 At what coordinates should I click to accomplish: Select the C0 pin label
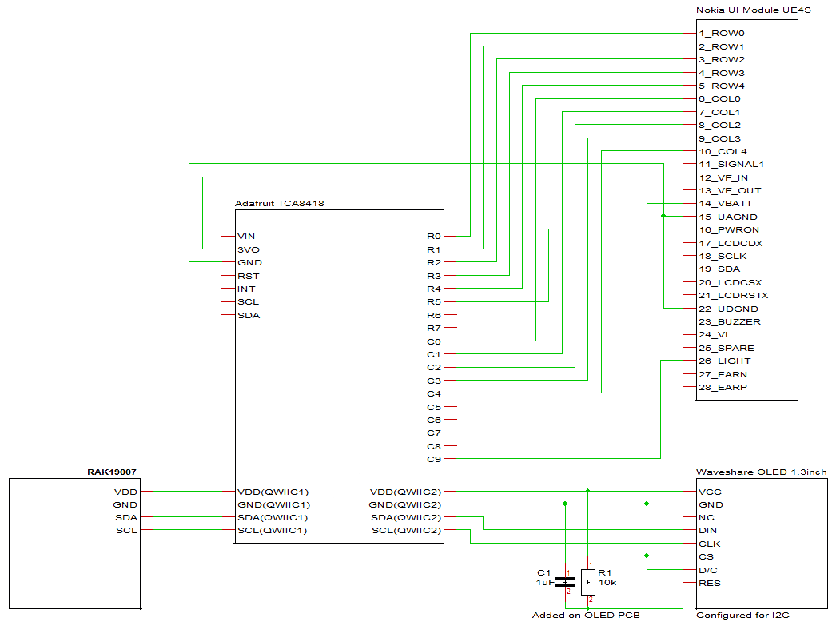point(434,341)
